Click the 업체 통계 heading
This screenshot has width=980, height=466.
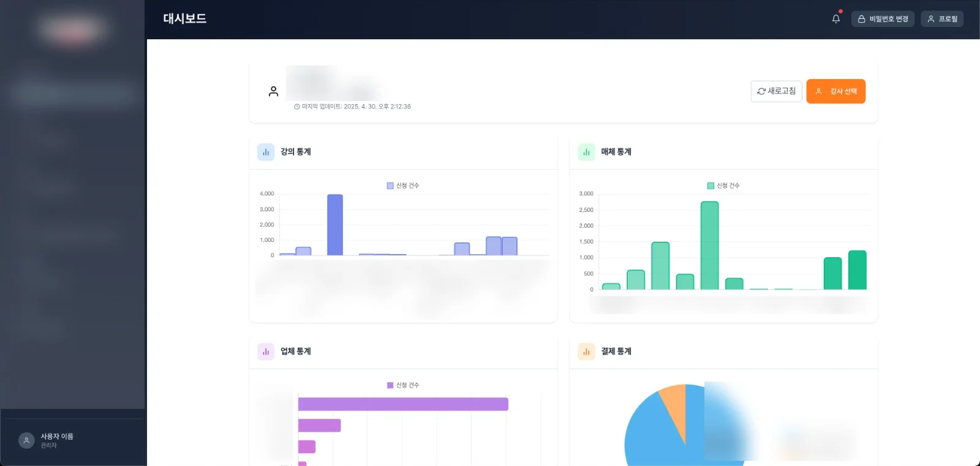296,351
